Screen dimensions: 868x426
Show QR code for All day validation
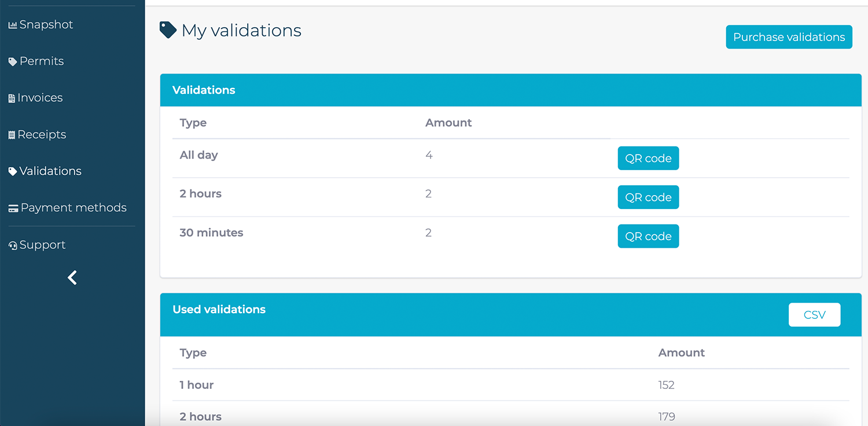tap(648, 158)
